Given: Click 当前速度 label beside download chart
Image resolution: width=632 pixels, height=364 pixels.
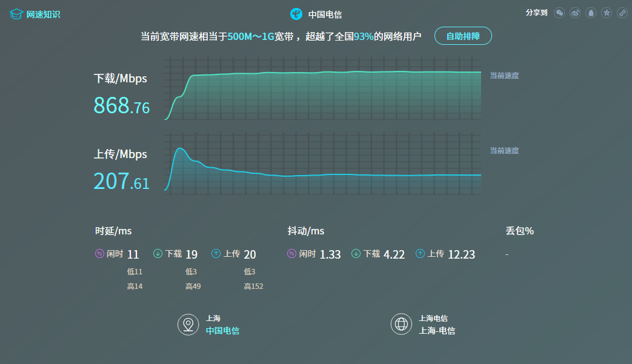Looking at the screenshot, I should coord(504,76).
